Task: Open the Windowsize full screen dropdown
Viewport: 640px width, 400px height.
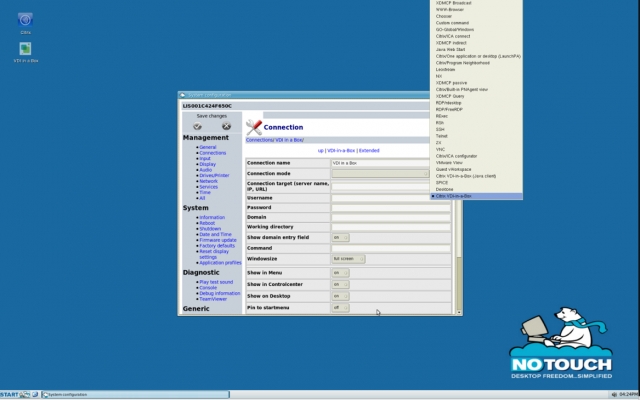Action: point(348,259)
